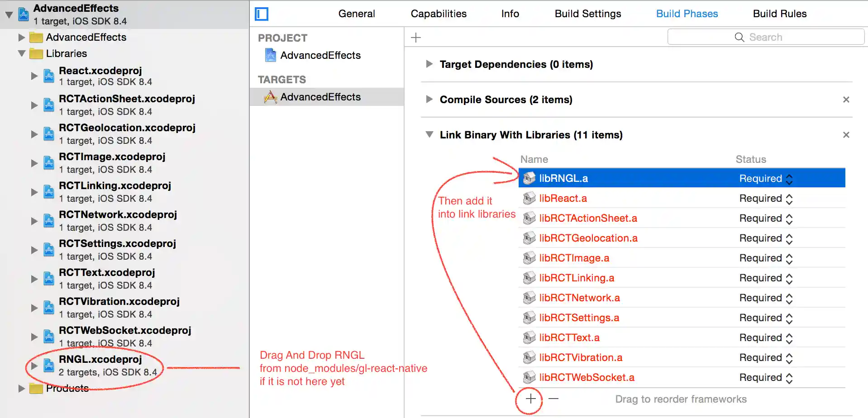The height and width of the screenshot is (418, 868).
Task: Select the libRCTWebSocket.a library icon
Action: tap(529, 377)
